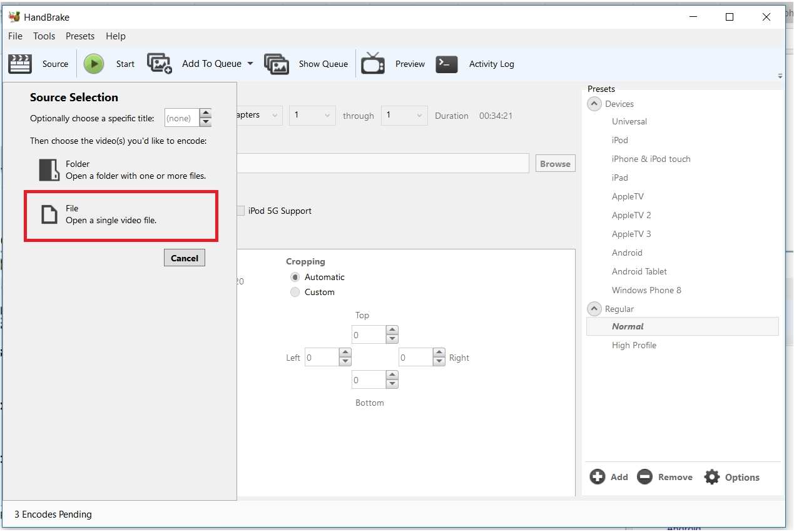Select the High Profile preset
The width and height of the screenshot is (794, 532).
tap(634, 345)
